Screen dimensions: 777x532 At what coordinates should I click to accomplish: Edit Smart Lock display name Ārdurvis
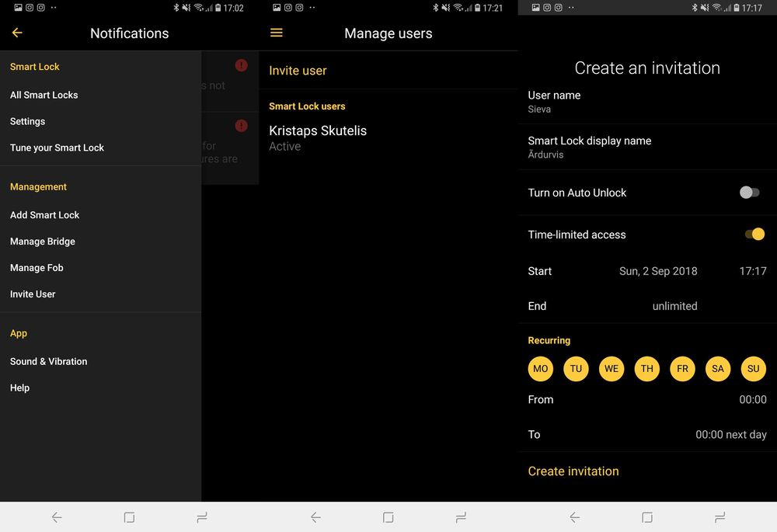pos(647,147)
